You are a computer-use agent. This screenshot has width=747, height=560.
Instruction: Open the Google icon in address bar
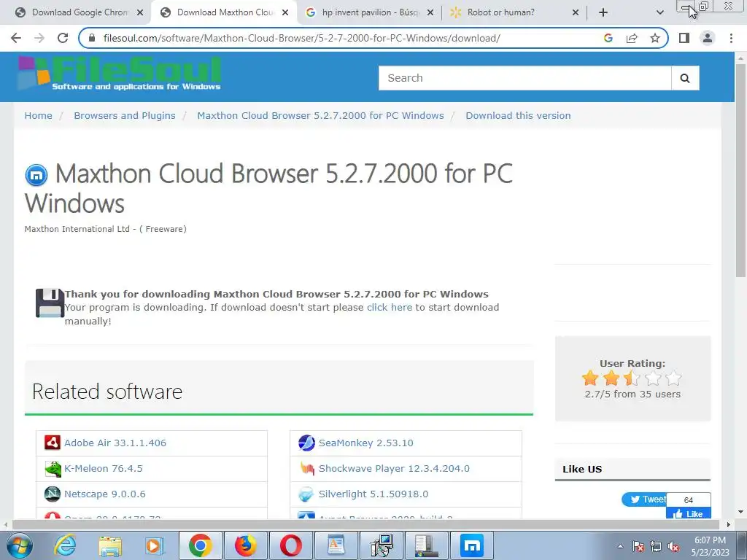608,38
